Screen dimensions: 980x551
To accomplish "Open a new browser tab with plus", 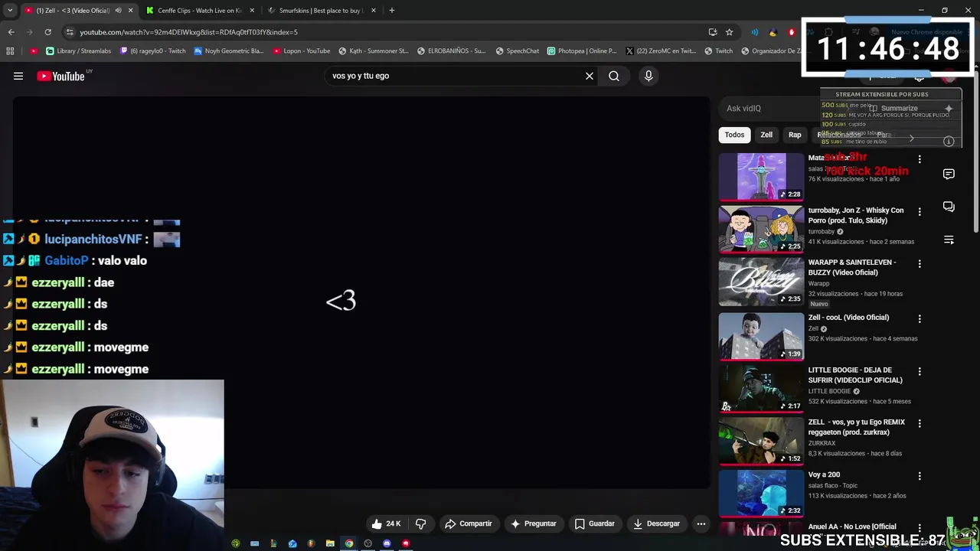I will pos(391,11).
